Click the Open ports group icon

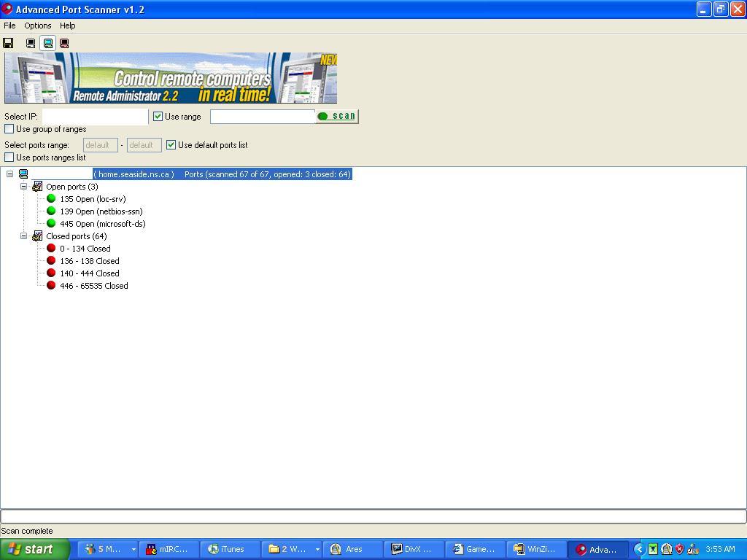pyautogui.click(x=37, y=187)
